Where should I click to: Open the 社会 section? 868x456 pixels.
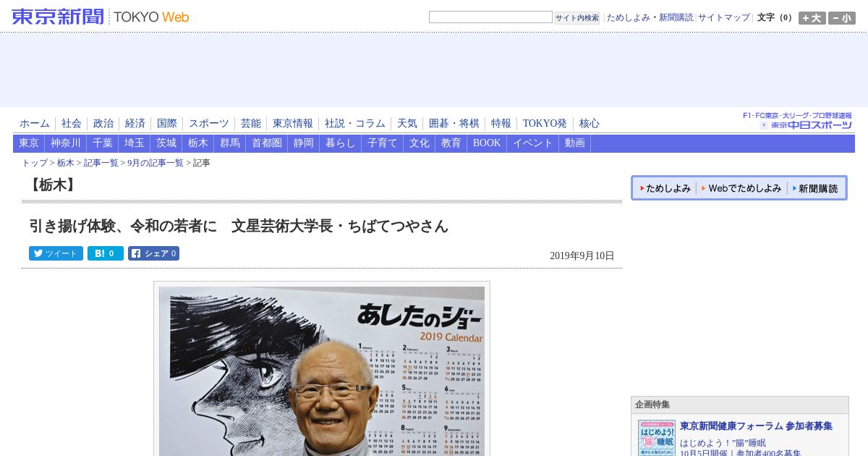(72, 124)
